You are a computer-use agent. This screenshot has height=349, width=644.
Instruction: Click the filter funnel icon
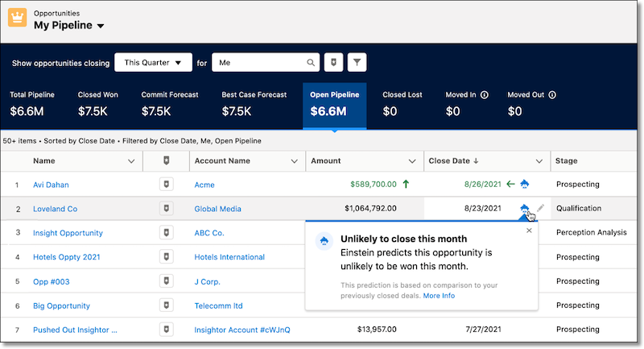pyautogui.click(x=357, y=62)
